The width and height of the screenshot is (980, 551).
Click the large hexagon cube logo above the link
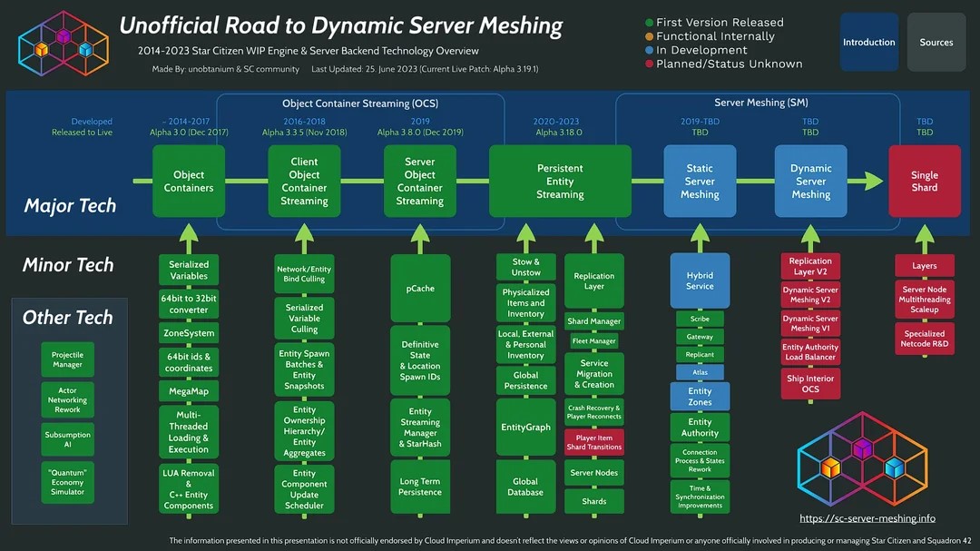pyautogui.click(x=863, y=459)
